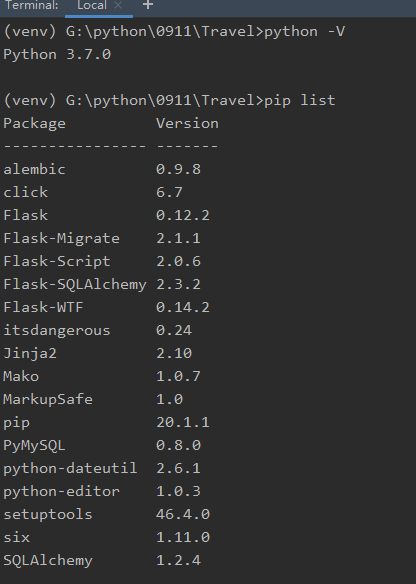Image resolution: width=416 pixels, height=584 pixels.
Task: Click the MarkupSafe package name
Action: pos(48,399)
